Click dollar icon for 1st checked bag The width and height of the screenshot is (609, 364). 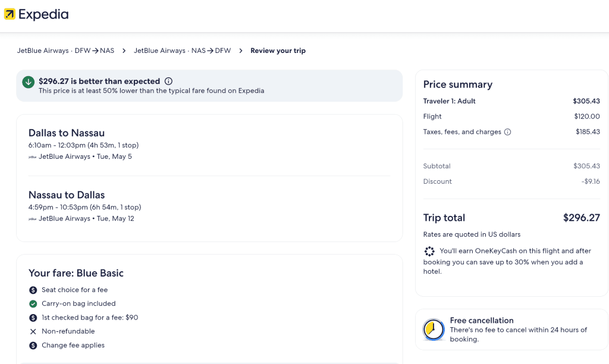33,318
